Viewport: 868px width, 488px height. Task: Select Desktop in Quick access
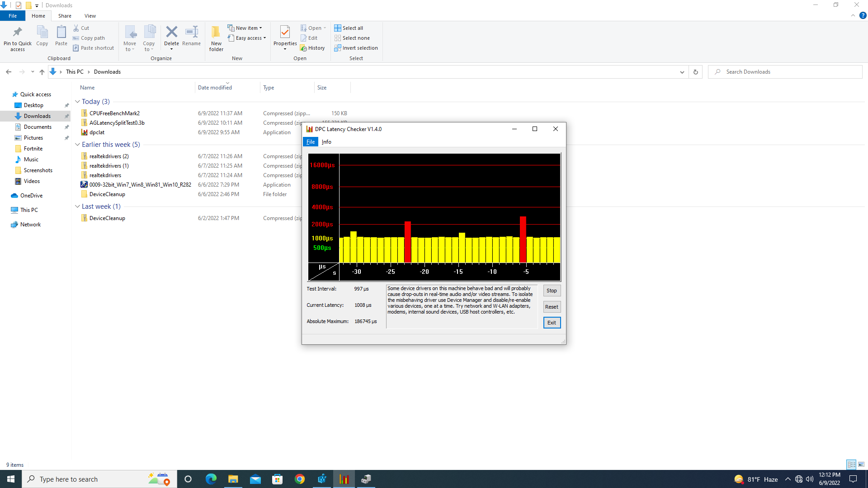tap(33, 105)
